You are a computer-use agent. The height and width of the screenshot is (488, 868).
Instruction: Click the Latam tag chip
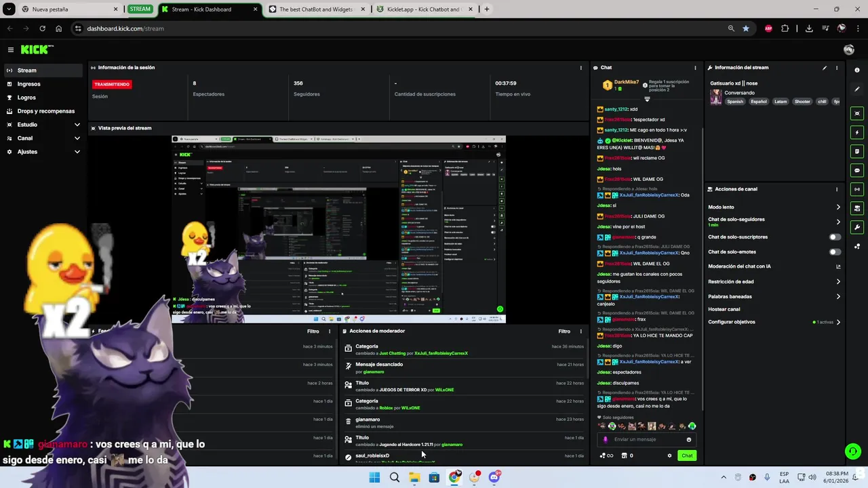point(781,102)
